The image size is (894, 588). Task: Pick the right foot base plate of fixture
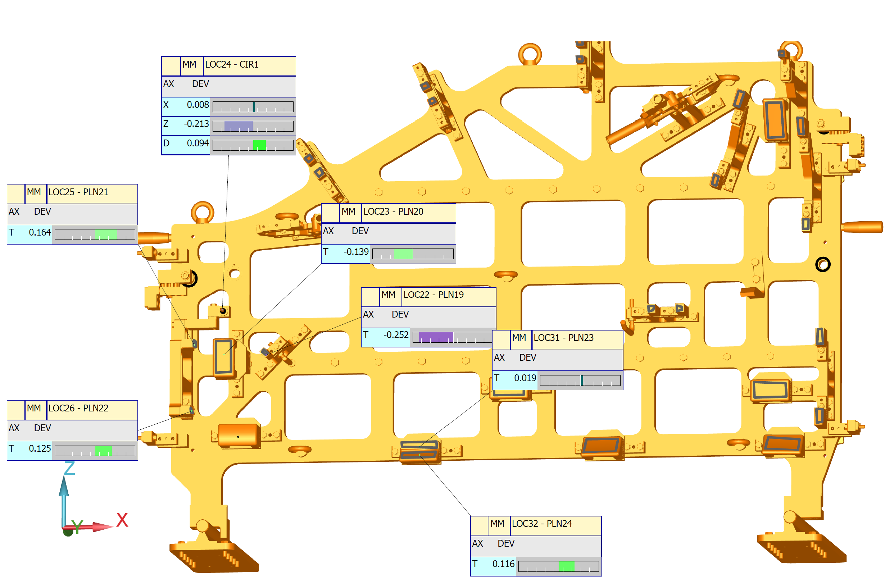click(x=802, y=547)
